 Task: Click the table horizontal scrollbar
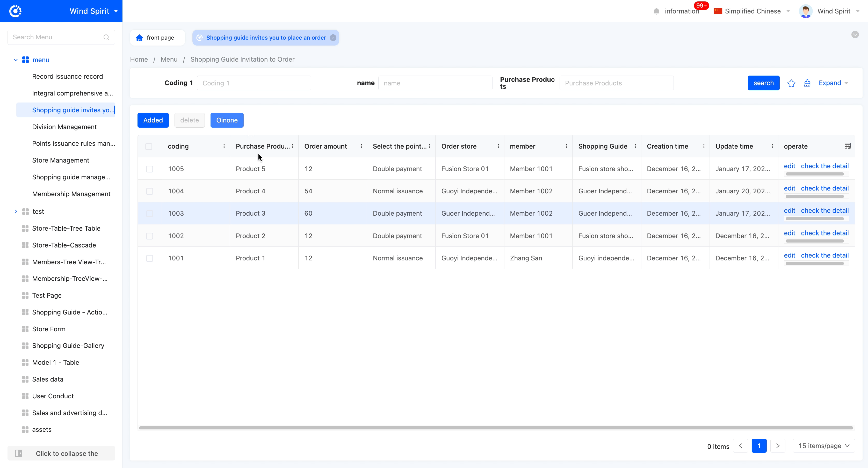(495, 428)
